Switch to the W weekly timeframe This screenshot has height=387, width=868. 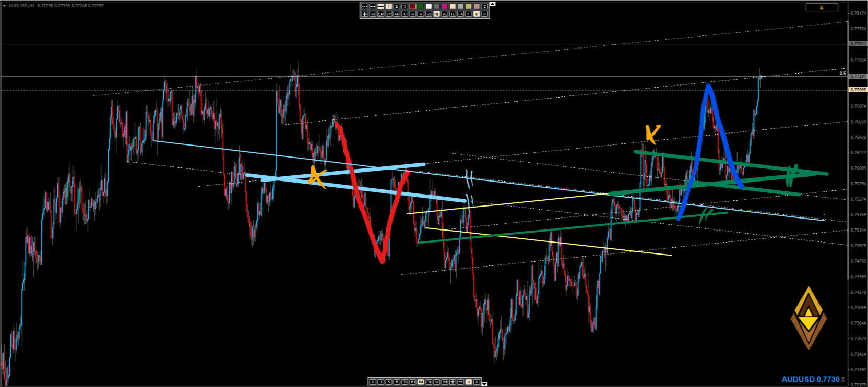(437, 382)
